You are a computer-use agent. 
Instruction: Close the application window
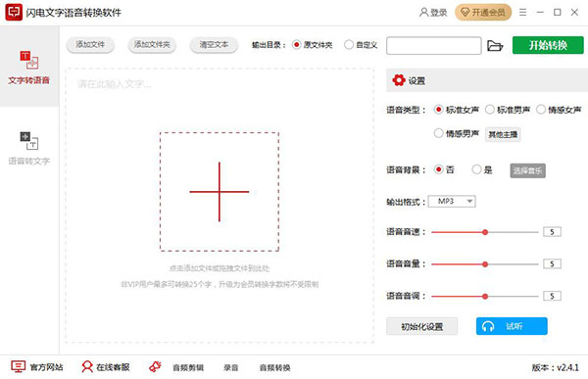point(574,13)
